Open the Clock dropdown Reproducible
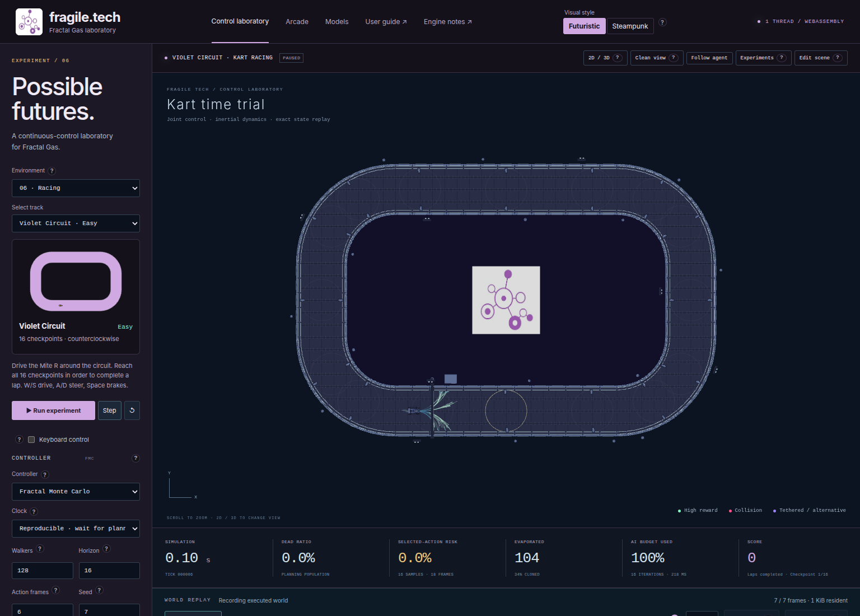This screenshot has height=616, width=860. click(x=76, y=529)
